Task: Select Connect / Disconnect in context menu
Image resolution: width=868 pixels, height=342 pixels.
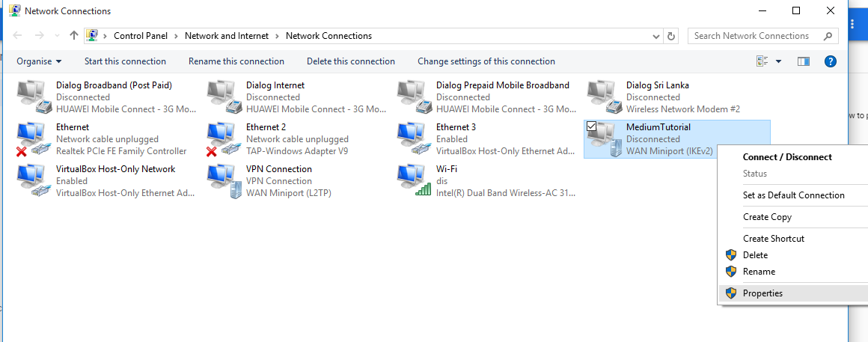Action: coord(787,157)
